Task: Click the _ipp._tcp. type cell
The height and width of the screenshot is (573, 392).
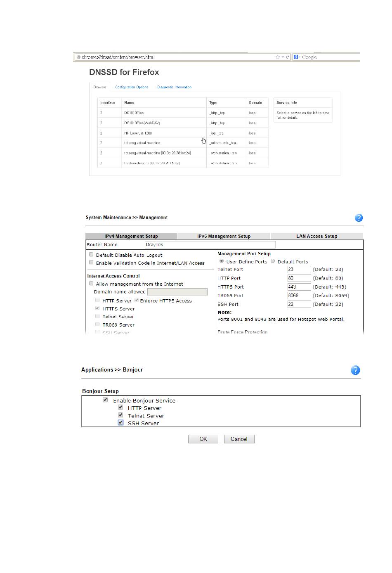Action: [x=226, y=133]
